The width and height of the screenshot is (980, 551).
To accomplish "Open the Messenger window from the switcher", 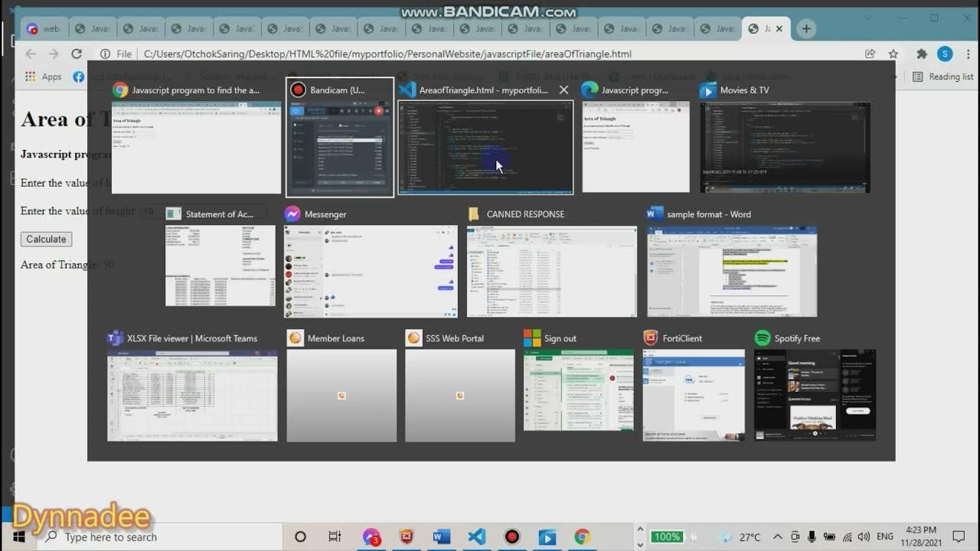I will (371, 260).
